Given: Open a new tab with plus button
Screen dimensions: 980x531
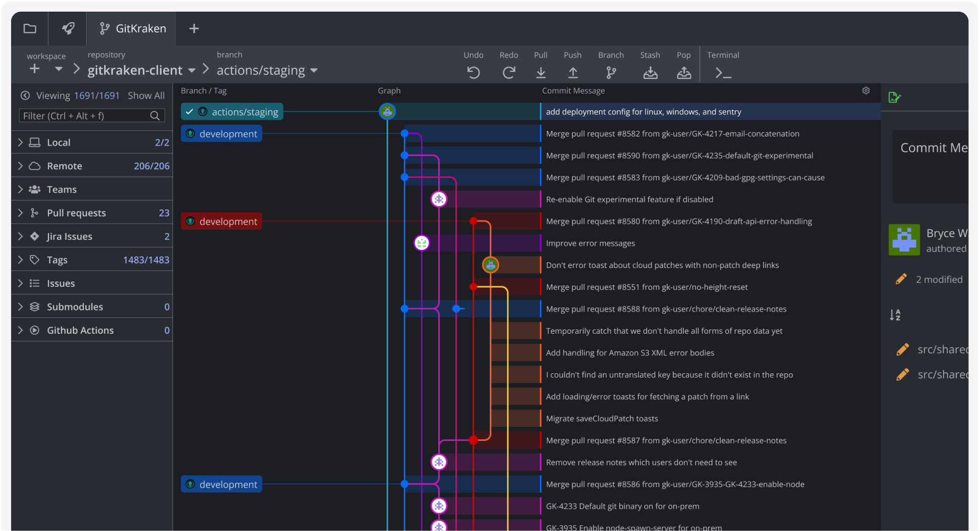Looking at the screenshot, I should pos(194,28).
